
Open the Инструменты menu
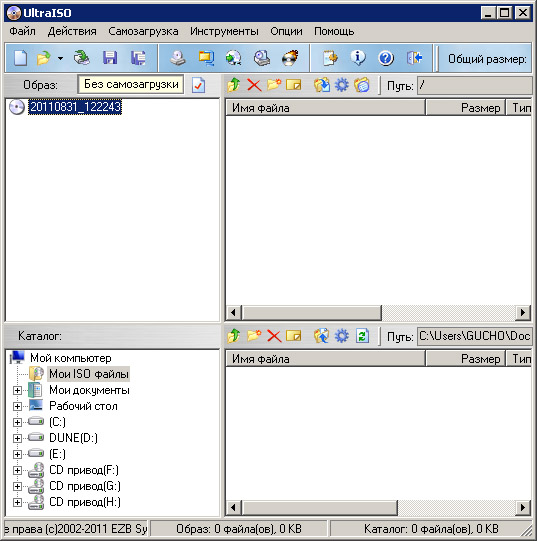(x=224, y=31)
